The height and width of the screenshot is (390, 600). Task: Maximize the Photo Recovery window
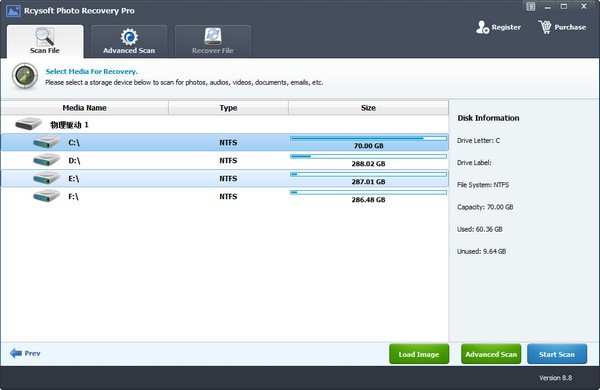coord(564,7)
